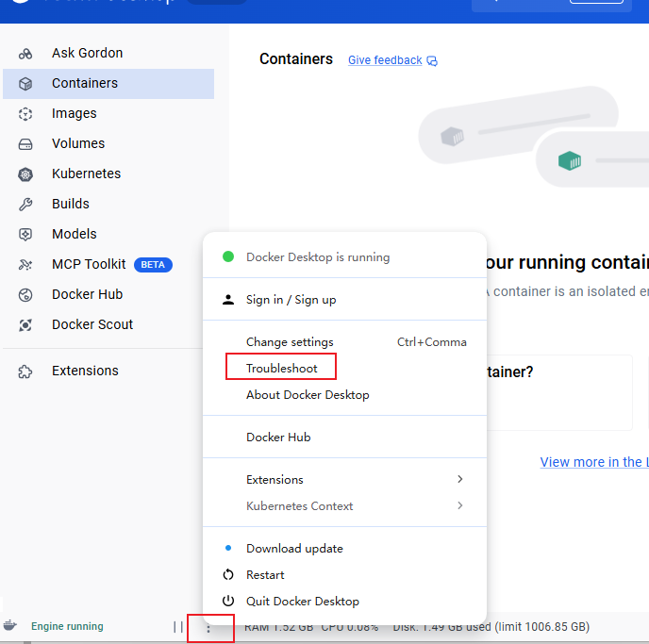Viewport: 649px width, 644px height.
Task: Click the MCP Toolkit icon
Action: coord(25,265)
